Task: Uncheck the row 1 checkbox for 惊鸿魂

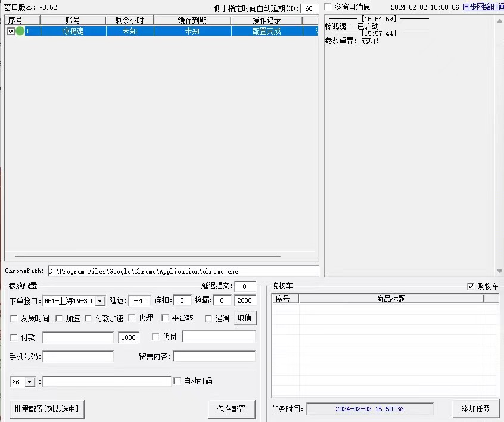Action: (x=11, y=31)
